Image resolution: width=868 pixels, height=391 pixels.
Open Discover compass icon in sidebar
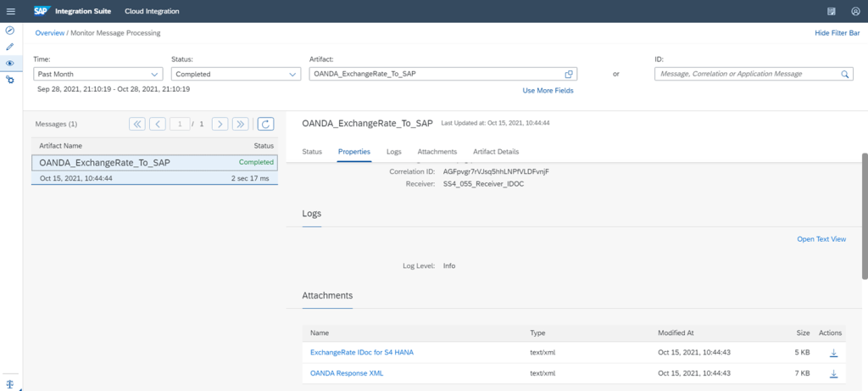coord(9,30)
